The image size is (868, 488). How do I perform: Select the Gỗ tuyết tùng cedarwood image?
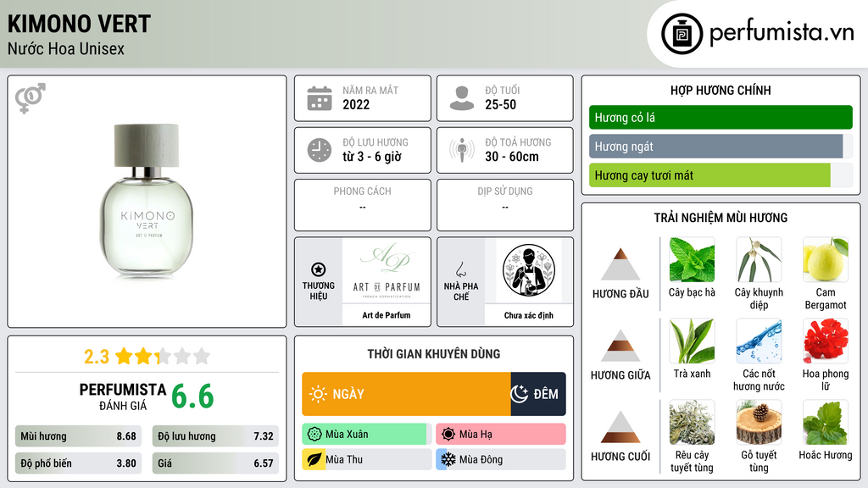[759, 423]
